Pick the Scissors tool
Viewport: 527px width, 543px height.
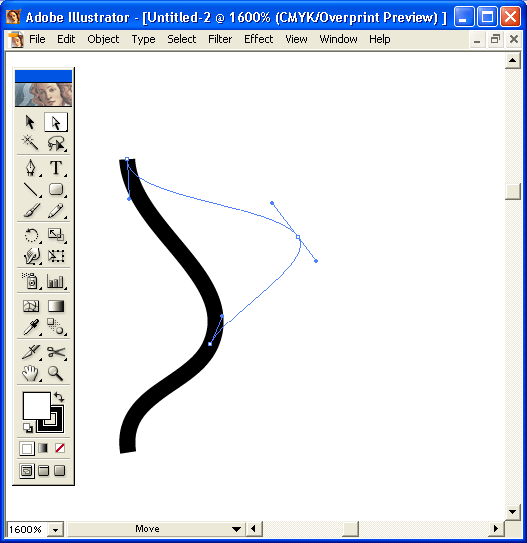click(x=56, y=352)
